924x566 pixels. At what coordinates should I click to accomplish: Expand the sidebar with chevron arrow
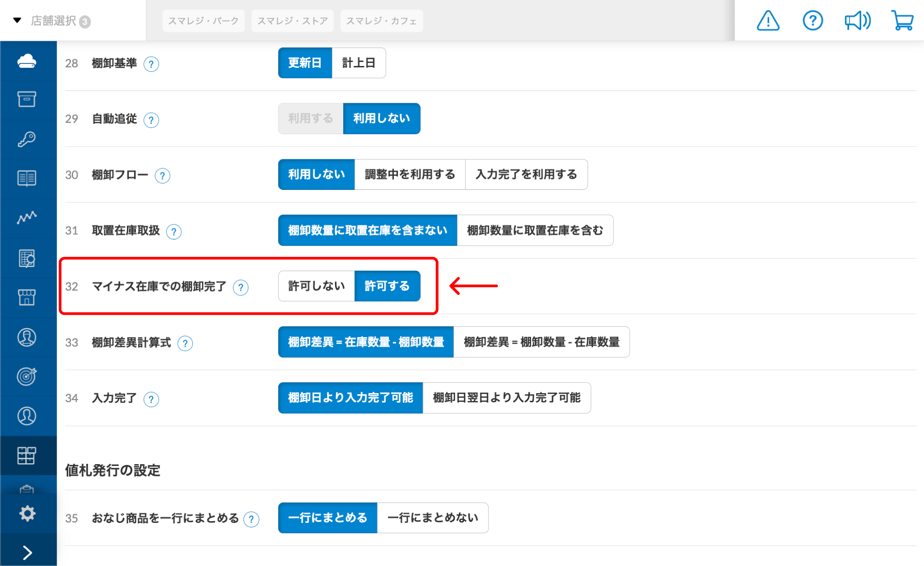pyautogui.click(x=27, y=553)
